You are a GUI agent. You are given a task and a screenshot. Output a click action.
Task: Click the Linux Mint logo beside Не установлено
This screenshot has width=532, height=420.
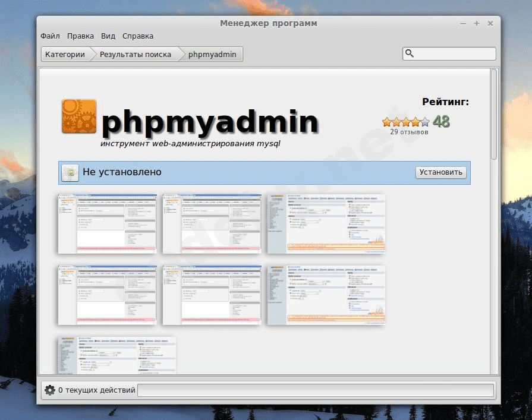(x=71, y=172)
